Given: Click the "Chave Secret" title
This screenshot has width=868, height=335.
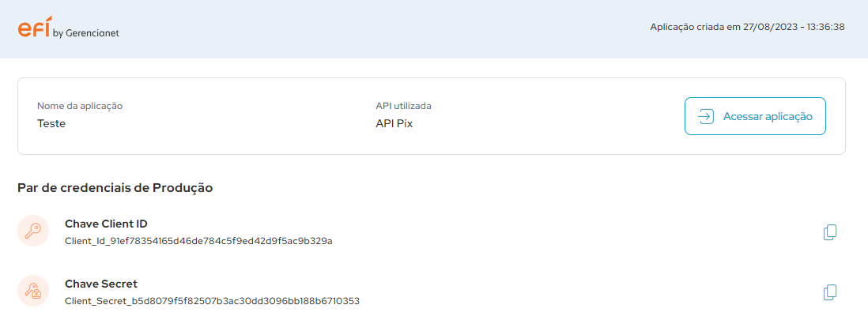Looking at the screenshot, I should tap(100, 284).
